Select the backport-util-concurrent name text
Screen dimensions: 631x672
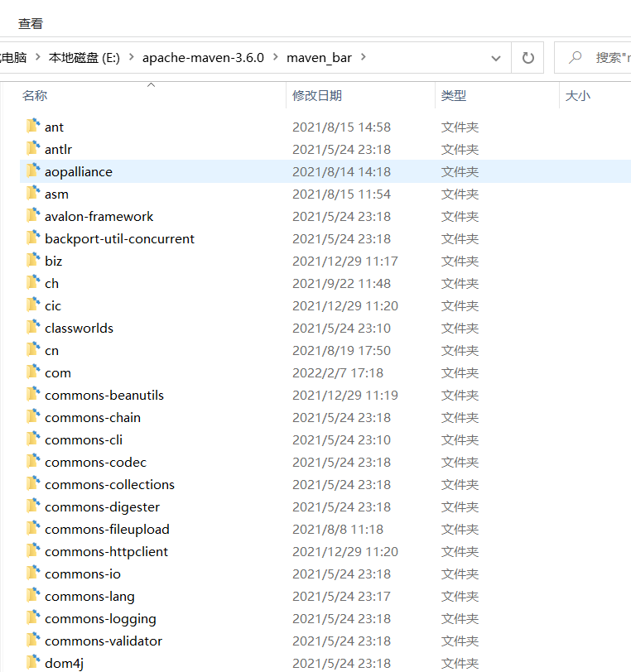120,238
